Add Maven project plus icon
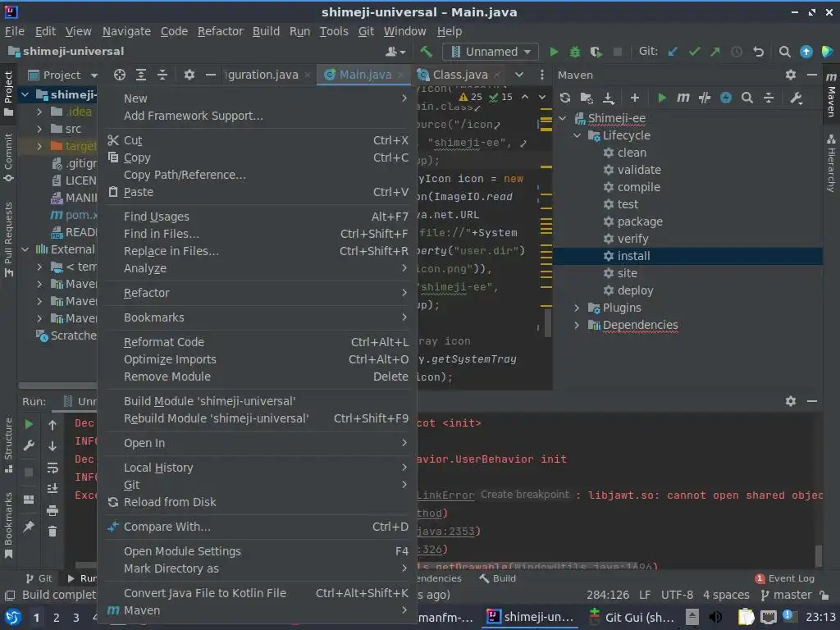840x630 pixels. click(635, 98)
